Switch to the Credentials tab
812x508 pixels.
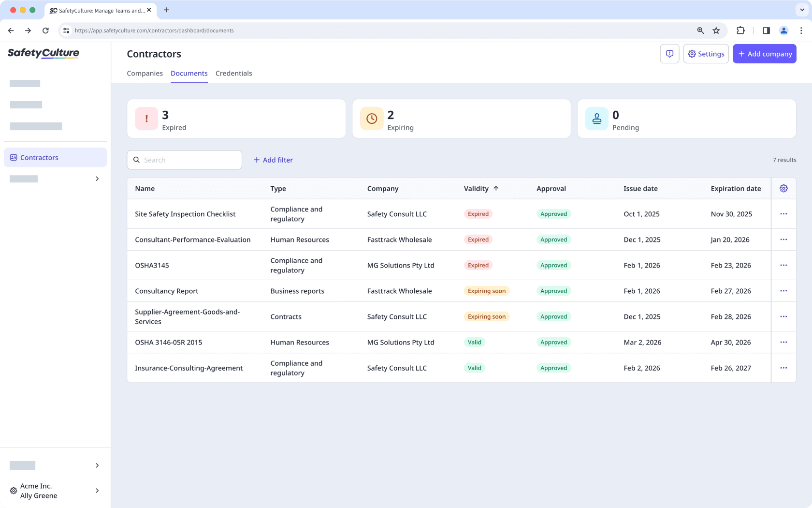tap(234, 73)
